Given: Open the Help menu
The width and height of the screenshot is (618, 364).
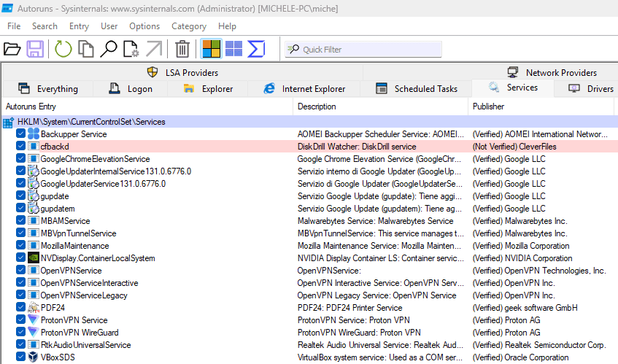Looking at the screenshot, I should point(227,26).
